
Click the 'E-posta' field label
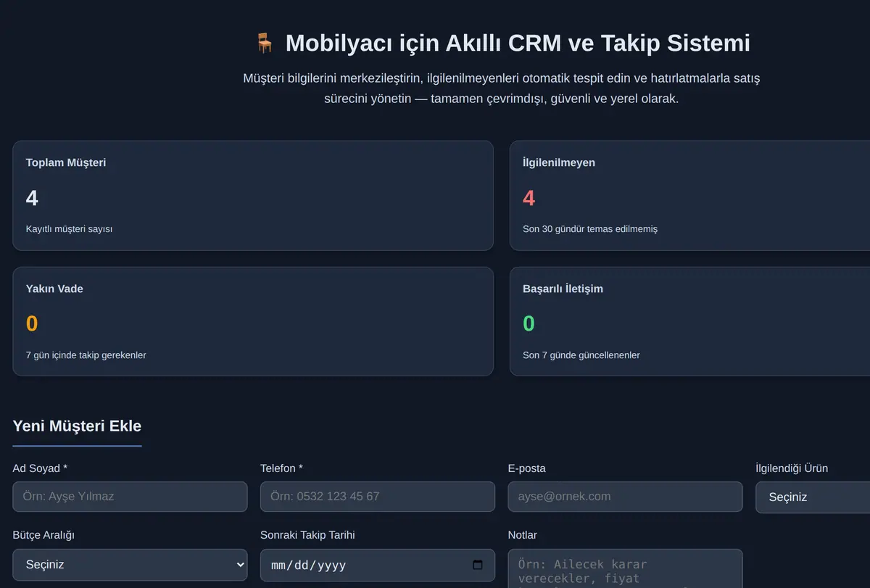[527, 468]
